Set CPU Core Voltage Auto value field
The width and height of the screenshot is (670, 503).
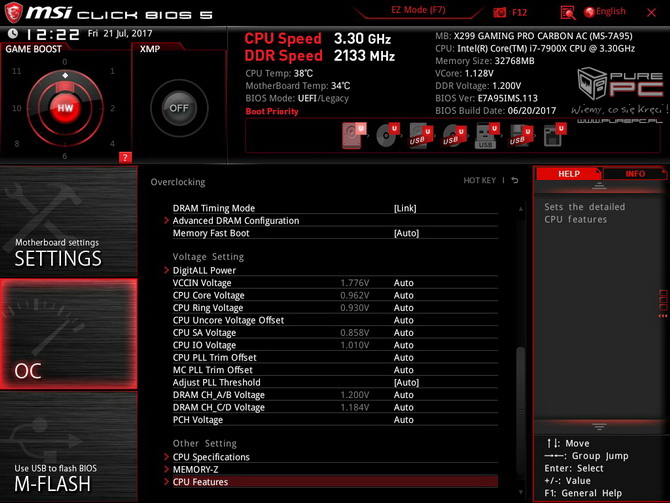pyautogui.click(x=403, y=295)
